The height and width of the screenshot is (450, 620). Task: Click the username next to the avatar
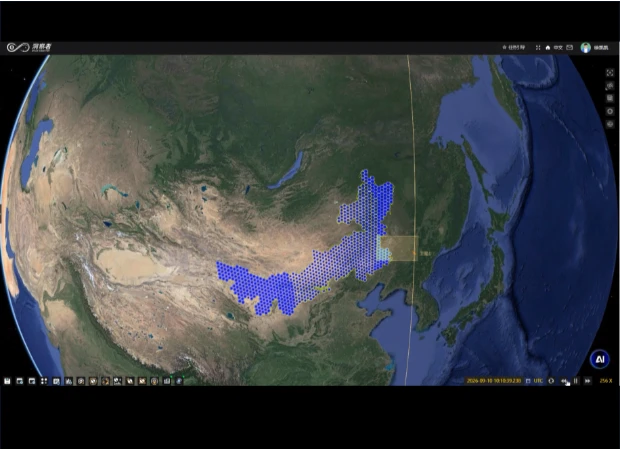[x=601, y=48]
